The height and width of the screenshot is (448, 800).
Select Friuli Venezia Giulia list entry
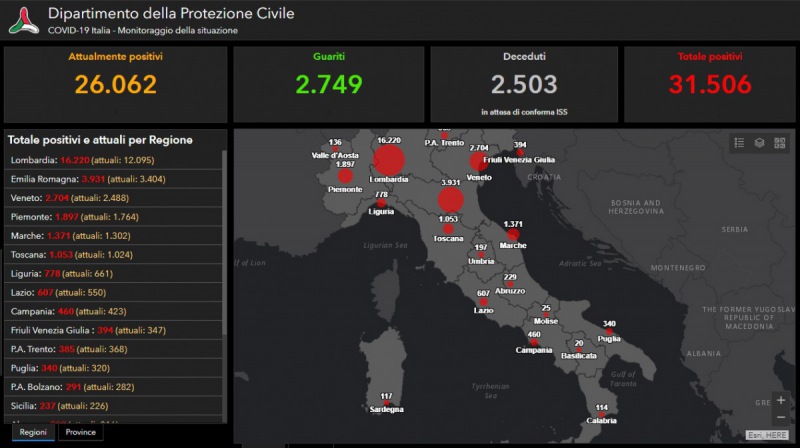(x=112, y=329)
